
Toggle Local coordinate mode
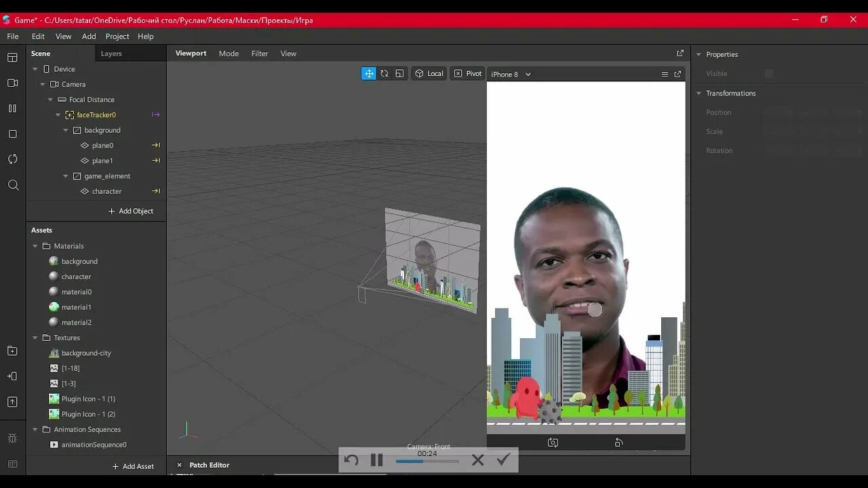point(429,73)
